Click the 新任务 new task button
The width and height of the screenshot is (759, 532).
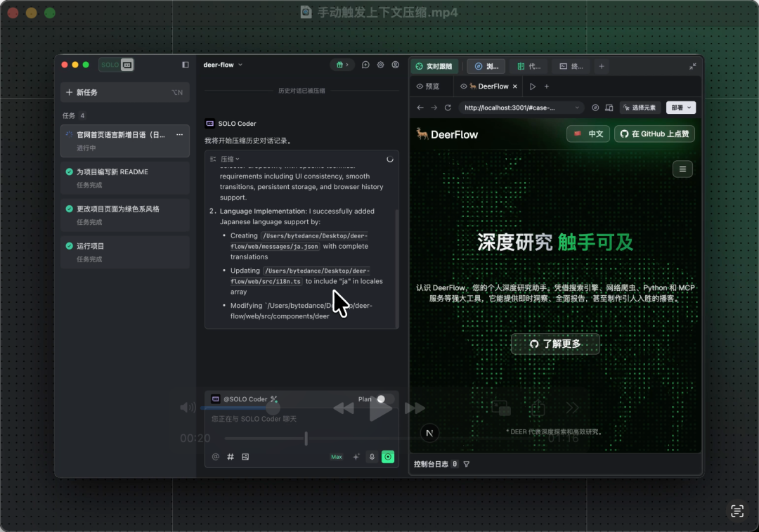click(x=124, y=92)
